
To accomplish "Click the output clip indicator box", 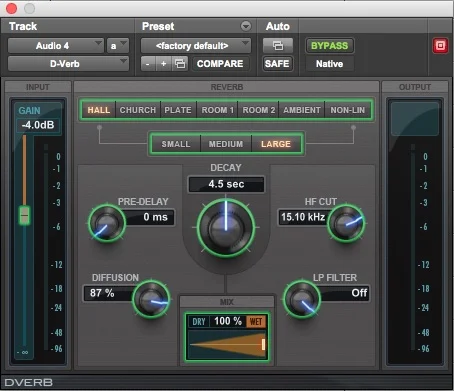I will click(x=415, y=119).
